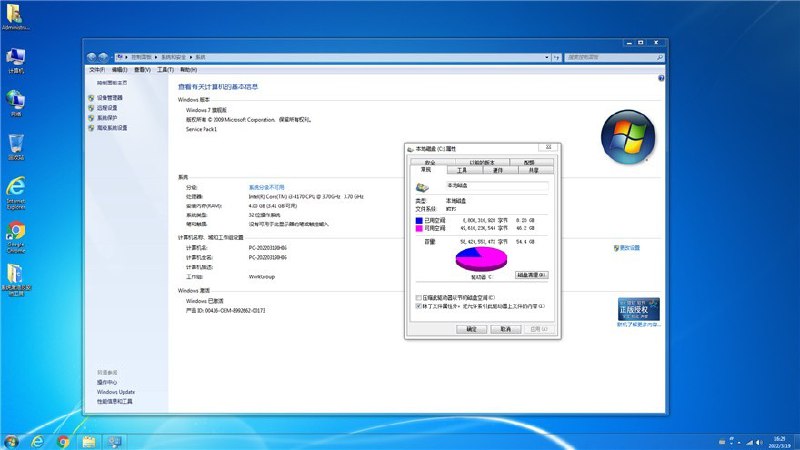
Task: Open 设备管理器 link in sidebar
Action: tap(110, 98)
